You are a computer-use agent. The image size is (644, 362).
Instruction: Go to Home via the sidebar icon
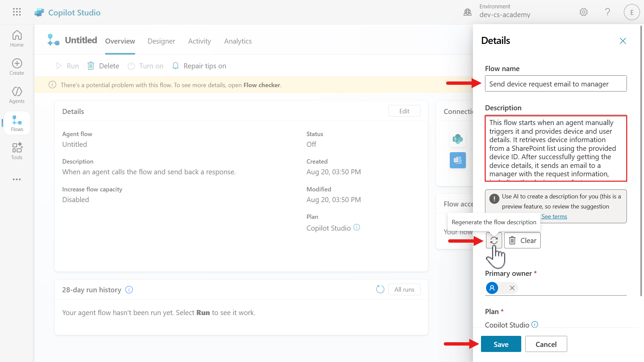tap(16, 38)
